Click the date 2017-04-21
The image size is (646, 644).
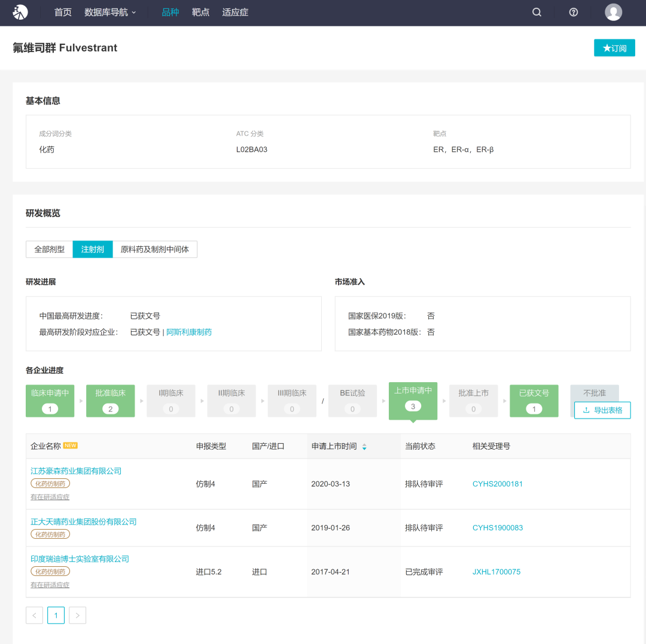pyautogui.click(x=330, y=572)
